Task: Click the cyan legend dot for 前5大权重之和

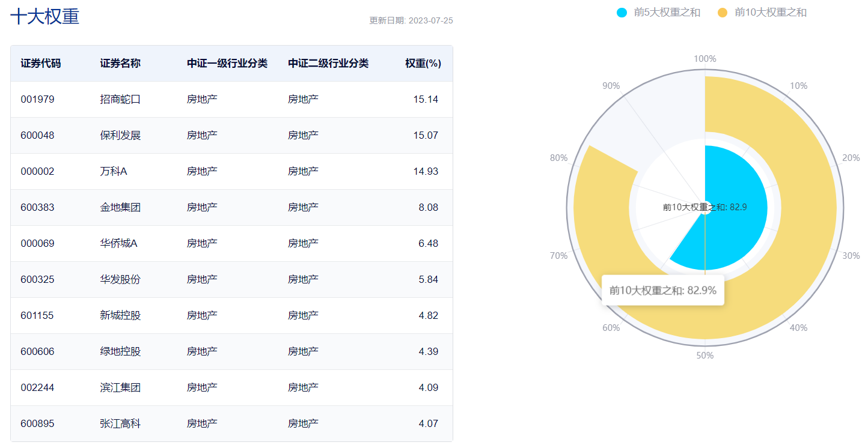Action: coord(622,13)
